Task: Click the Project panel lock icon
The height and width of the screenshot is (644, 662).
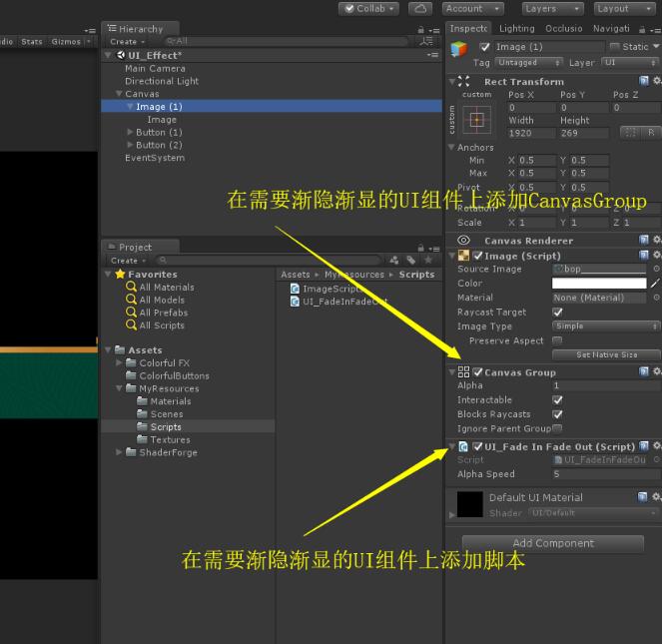Action: point(421,248)
